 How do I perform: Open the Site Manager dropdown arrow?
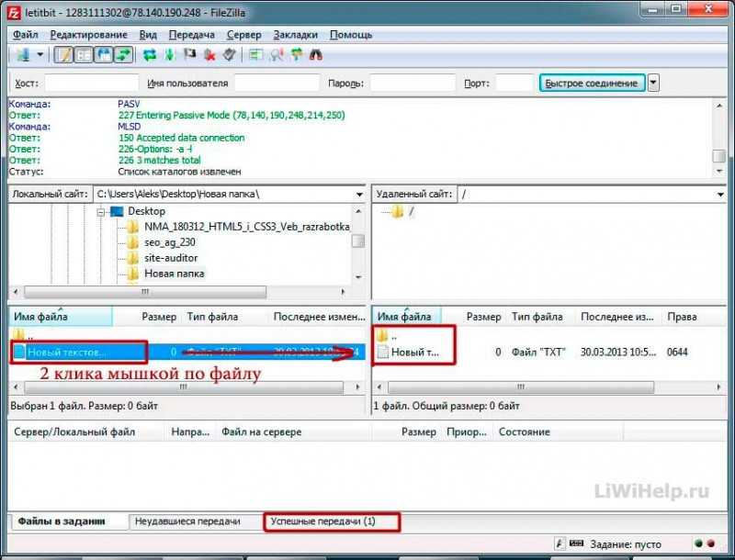coord(40,55)
